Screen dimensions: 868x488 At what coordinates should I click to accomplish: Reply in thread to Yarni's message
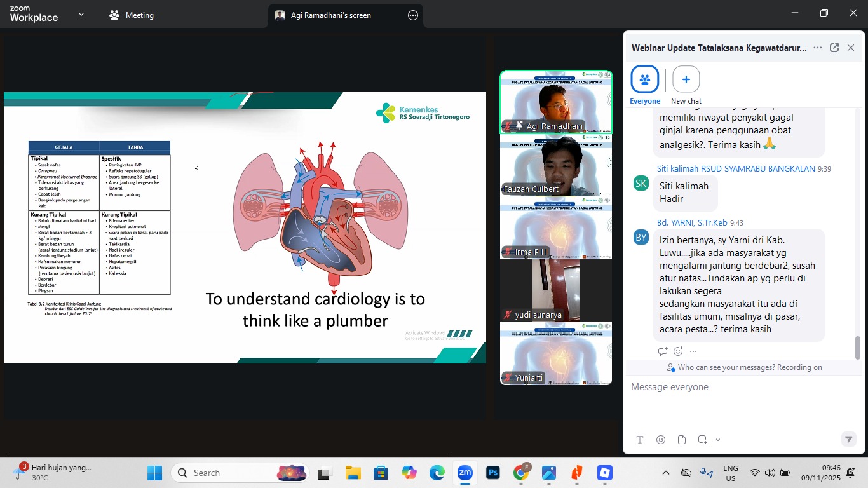tap(663, 351)
